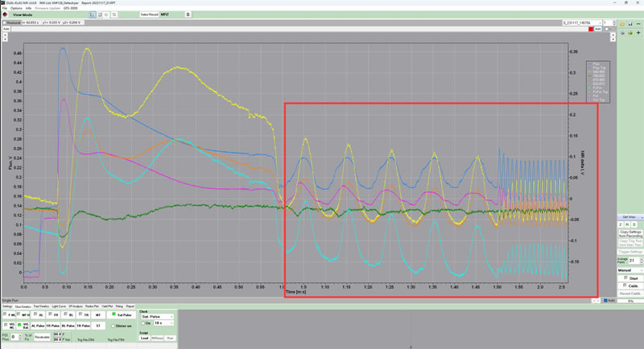Click the PSI Fluo value field
Screen dimensions: 644x349
pos(14,337)
